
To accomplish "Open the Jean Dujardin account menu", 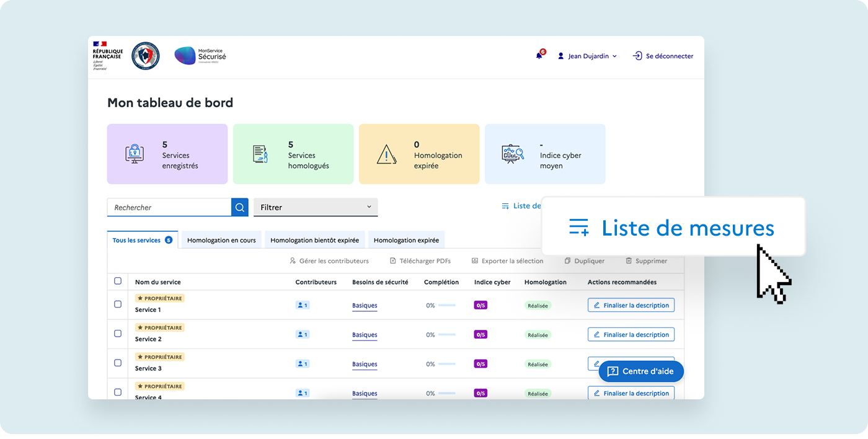I will pyautogui.click(x=587, y=56).
